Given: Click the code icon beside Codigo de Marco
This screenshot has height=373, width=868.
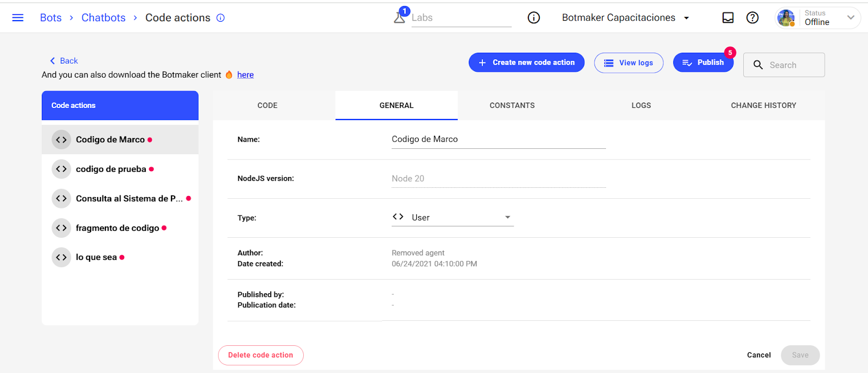Looking at the screenshot, I should 61,140.
